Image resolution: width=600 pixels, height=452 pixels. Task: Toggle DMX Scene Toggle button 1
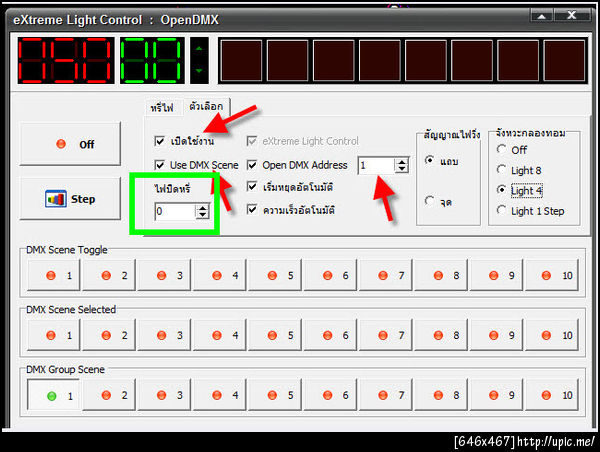point(54,275)
